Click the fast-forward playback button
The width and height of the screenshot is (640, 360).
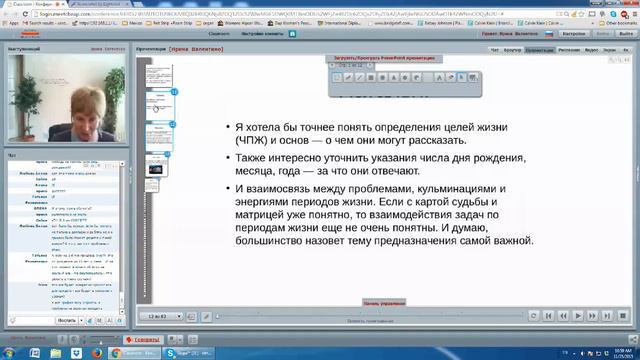593,316
